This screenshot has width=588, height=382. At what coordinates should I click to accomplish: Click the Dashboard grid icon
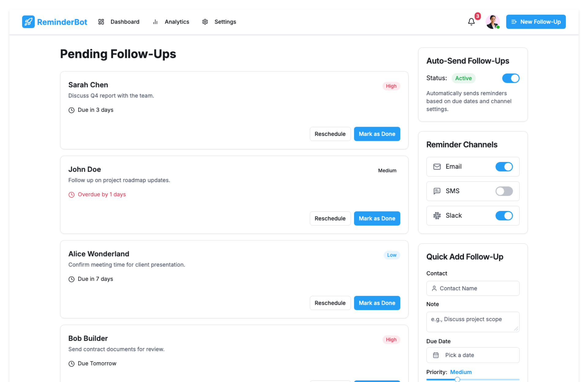click(101, 22)
